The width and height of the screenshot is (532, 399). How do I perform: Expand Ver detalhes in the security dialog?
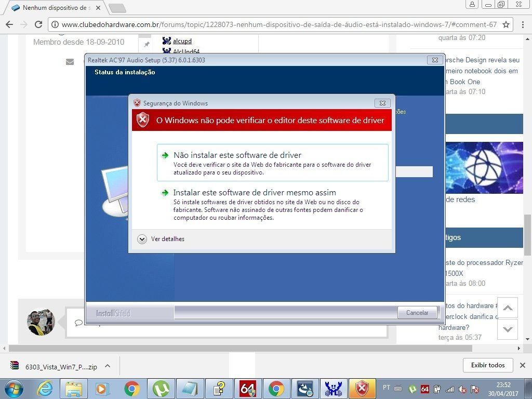(161, 239)
